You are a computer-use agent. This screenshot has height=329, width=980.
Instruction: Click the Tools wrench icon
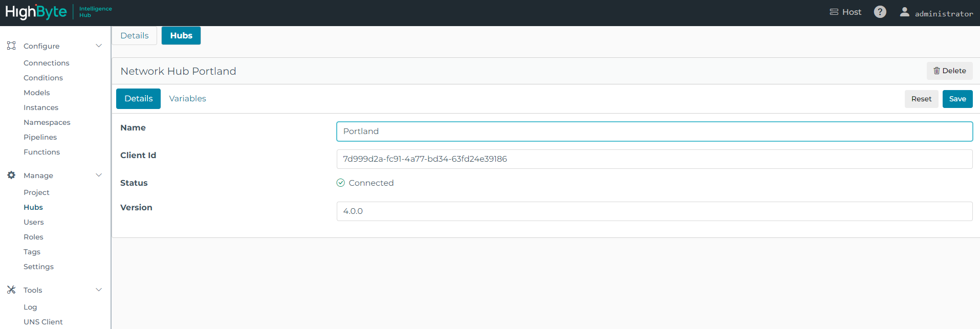coord(11,290)
